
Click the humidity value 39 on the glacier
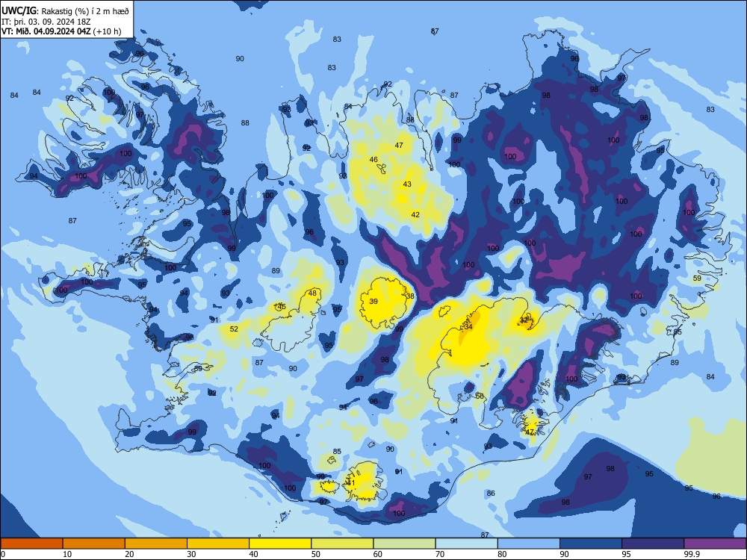[x=373, y=302]
